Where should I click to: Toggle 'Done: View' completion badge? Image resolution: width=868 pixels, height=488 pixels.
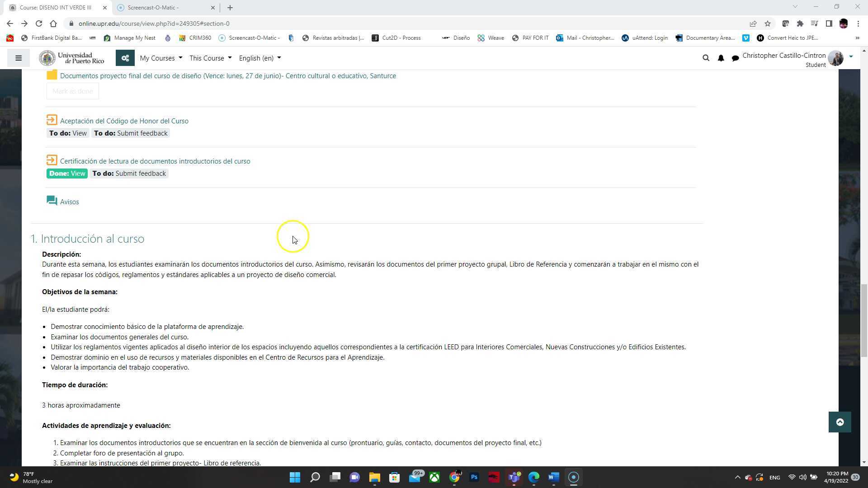67,174
